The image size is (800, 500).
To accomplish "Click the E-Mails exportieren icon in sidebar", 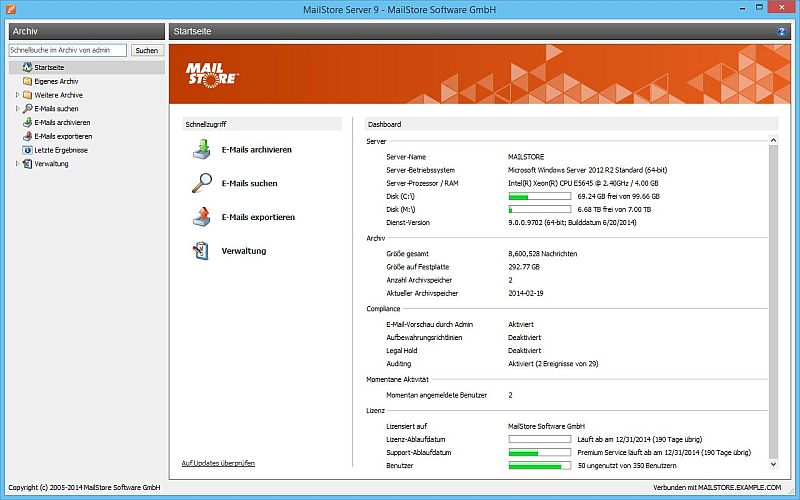I will pyautogui.click(x=27, y=136).
